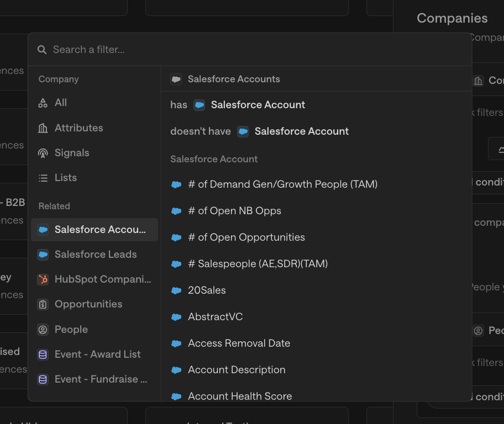Open HubSpot Companies related category
504x424 pixels.
(94, 279)
